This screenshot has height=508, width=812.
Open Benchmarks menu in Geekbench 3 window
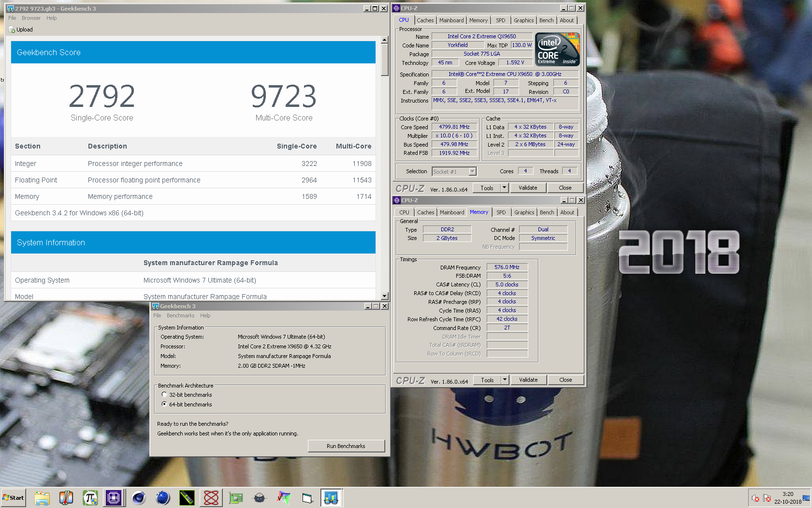coord(180,315)
